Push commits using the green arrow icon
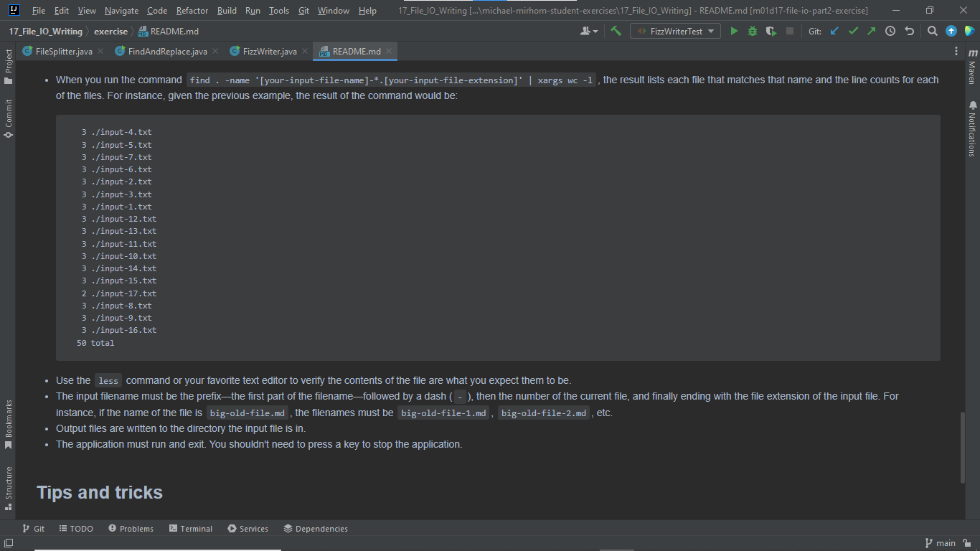 point(872,32)
